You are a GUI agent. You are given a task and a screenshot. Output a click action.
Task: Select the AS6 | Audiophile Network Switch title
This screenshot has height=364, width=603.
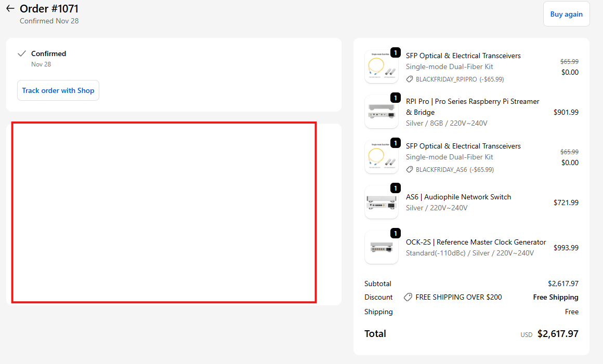(x=458, y=197)
